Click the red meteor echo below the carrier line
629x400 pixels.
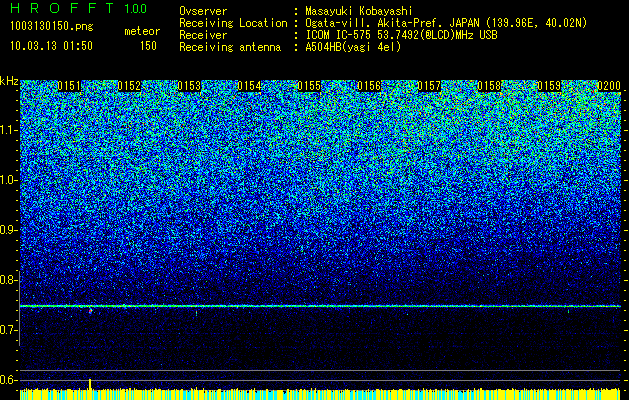(x=90, y=311)
